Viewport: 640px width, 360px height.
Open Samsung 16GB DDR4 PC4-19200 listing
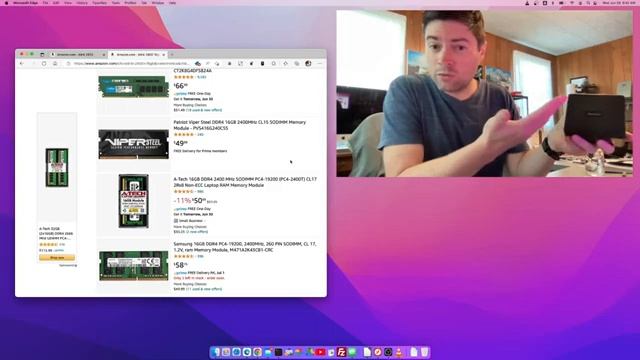pos(245,247)
